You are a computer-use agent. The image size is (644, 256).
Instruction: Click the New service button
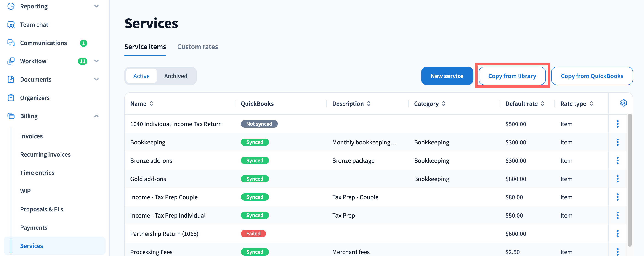(447, 76)
